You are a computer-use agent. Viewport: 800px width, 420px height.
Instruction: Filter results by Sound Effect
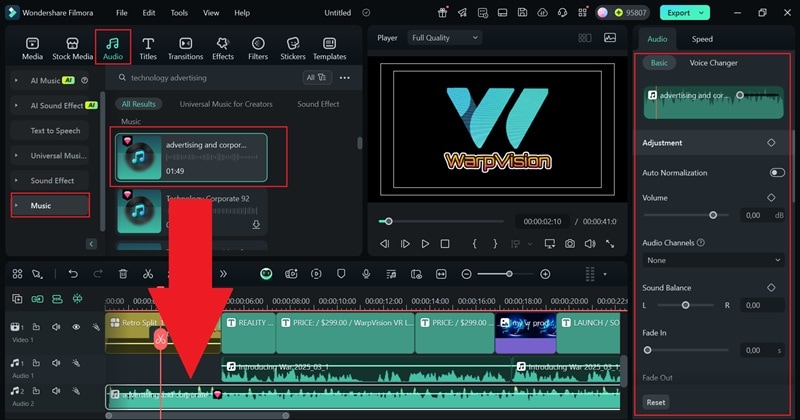tap(318, 104)
